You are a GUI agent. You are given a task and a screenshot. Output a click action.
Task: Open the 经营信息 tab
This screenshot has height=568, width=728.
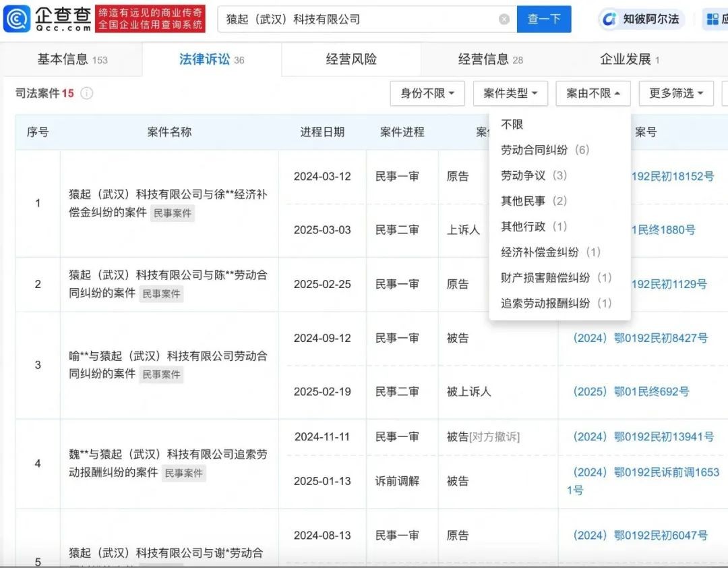(490, 60)
